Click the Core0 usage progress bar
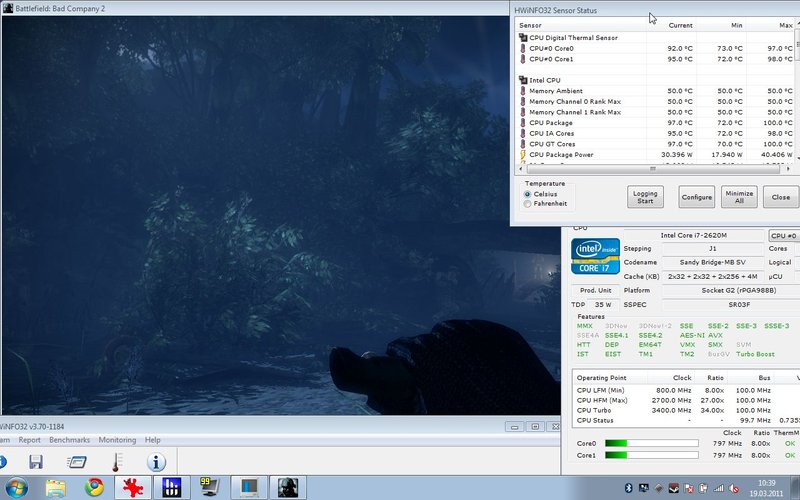The height and width of the screenshot is (500, 800). (652, 443)
